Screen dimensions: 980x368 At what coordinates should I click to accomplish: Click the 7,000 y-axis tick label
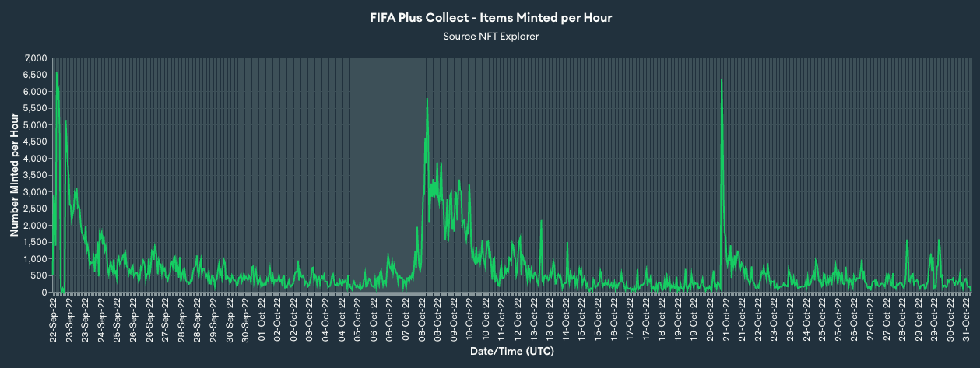tap(36, 58)
